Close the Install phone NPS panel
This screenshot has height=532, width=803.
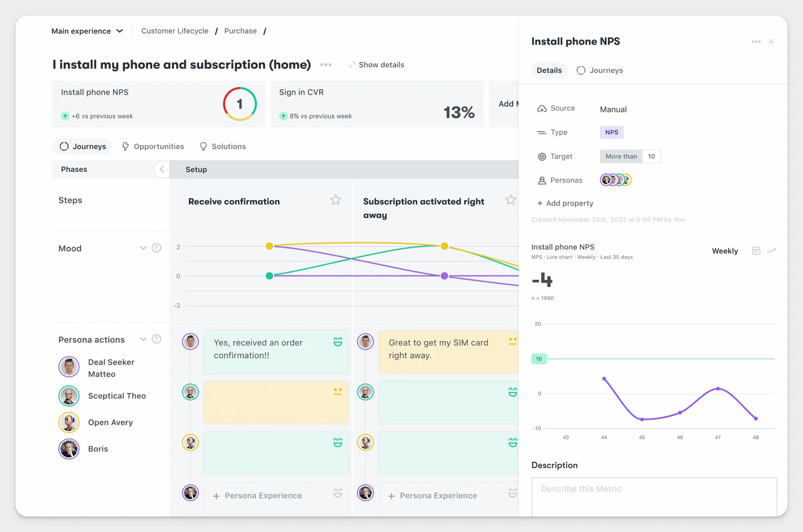click(771, 42)
